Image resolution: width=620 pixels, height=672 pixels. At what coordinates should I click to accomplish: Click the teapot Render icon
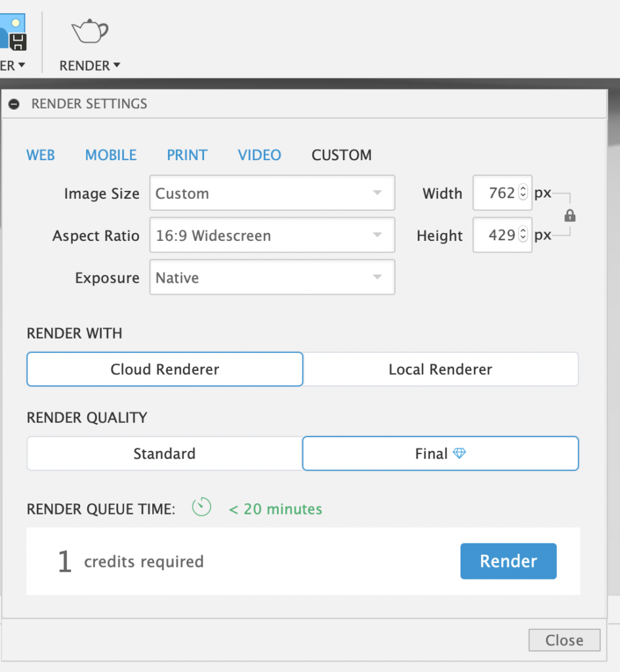pos(90,31)
